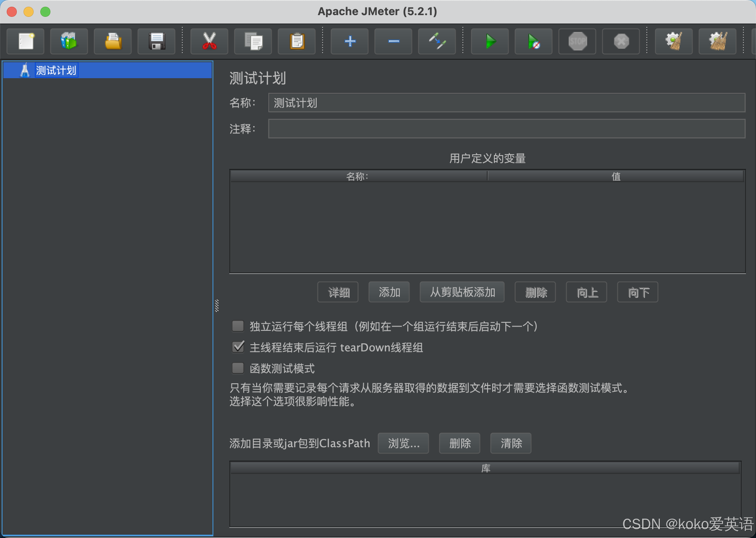
Task: Enable 函数测试模式 checkbox
Action: 238,368
